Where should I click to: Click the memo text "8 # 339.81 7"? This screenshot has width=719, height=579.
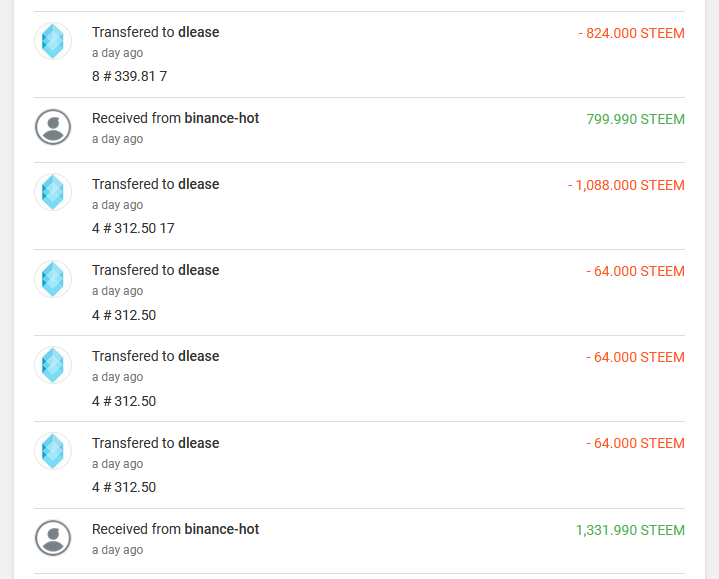coord(129,75)
